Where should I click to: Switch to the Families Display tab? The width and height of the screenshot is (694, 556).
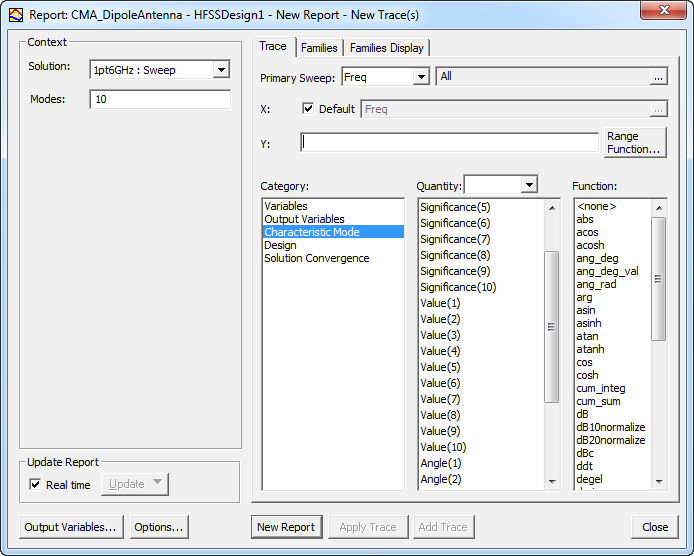(x=387, y=48)
